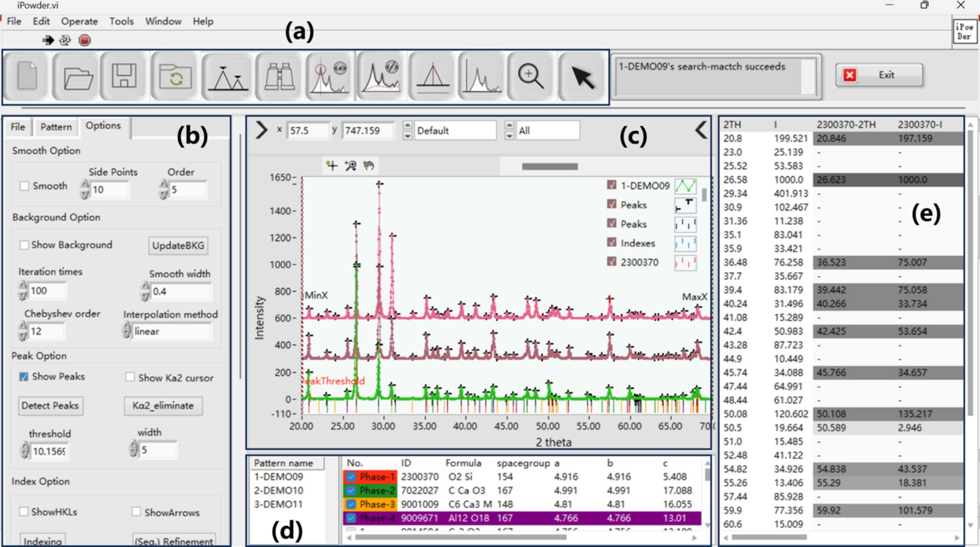
Task: Uncheck the Phase-3 checkbox
Action: click(351, 505)
